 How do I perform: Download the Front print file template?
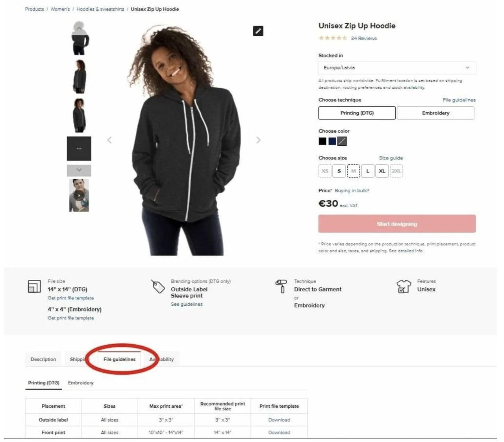279,432
